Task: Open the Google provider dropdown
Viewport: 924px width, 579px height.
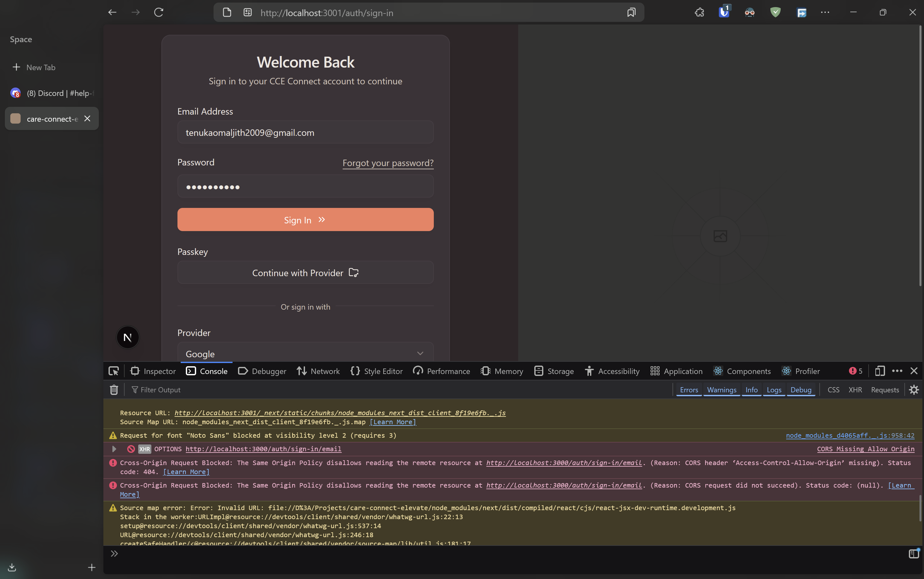Action: click(x=305, y=353)
